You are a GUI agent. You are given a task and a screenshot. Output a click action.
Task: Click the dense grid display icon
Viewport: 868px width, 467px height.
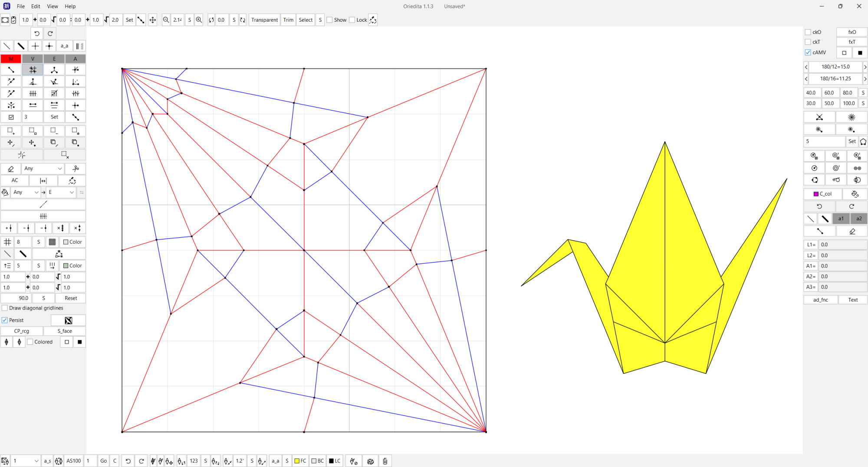[x=52, y=242]
